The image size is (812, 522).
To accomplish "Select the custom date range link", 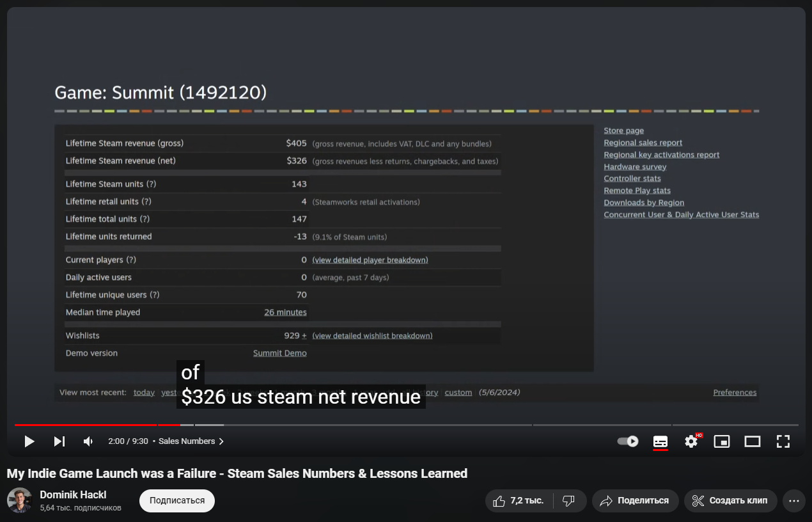I will (x=458, y=393).
